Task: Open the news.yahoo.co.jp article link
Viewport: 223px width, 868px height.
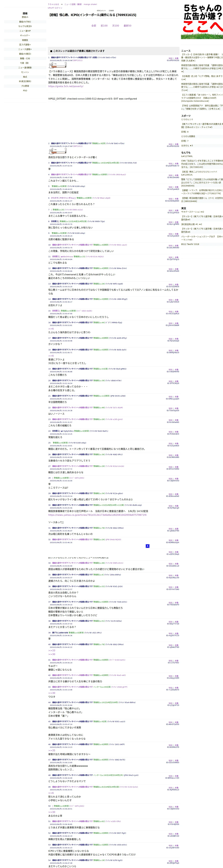Action: (97, 515)
